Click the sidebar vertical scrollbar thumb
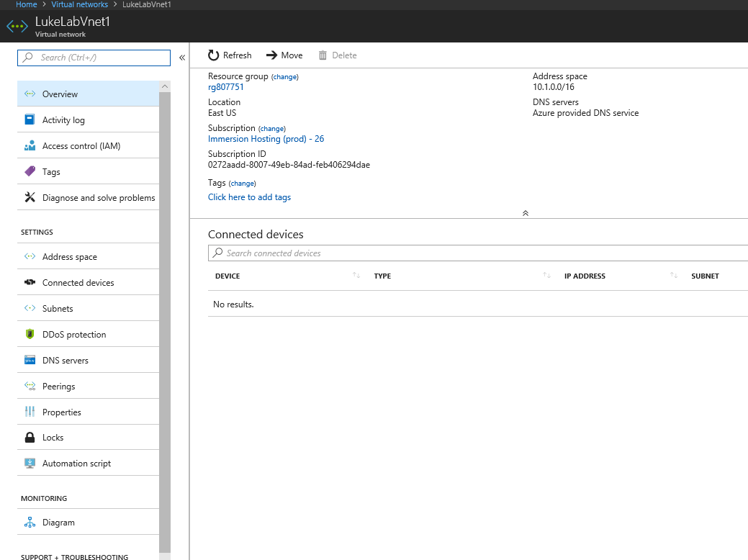748x560 pixels. click(165, 322)
